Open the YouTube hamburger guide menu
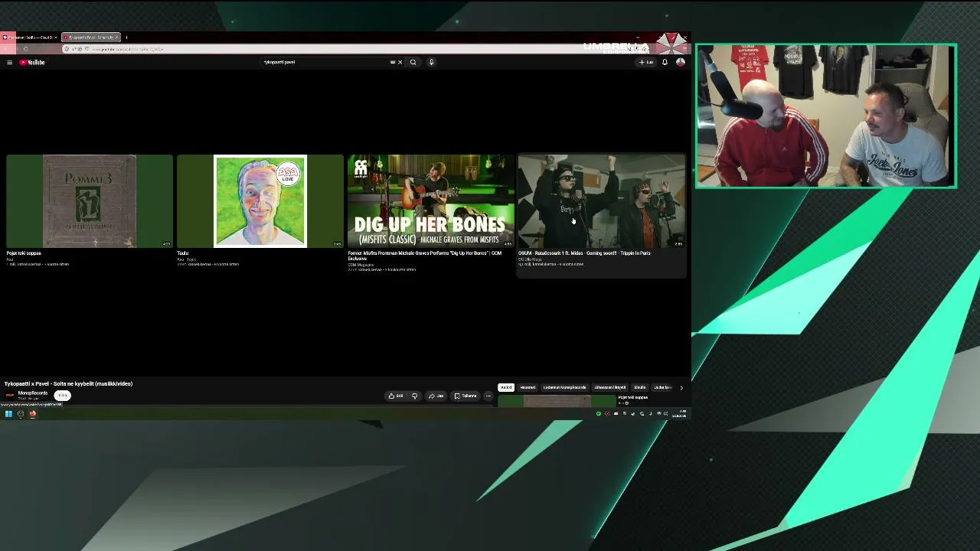 (9, 62)
